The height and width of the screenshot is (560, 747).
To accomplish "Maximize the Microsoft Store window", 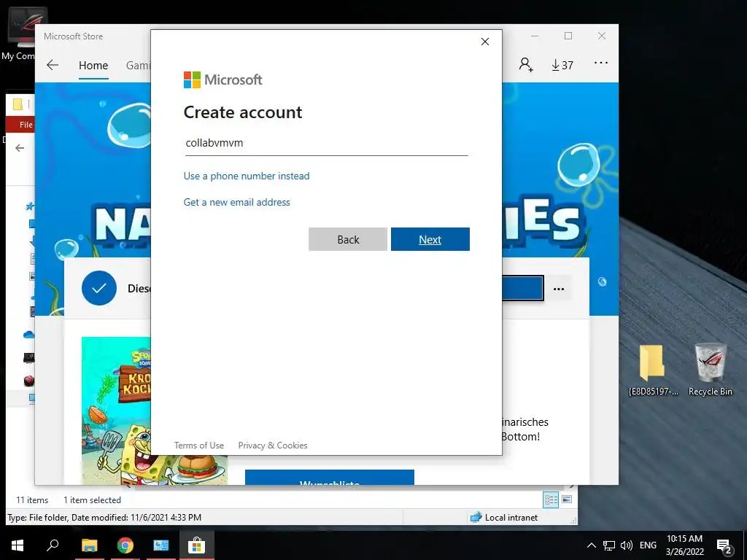I will (568, 36).
